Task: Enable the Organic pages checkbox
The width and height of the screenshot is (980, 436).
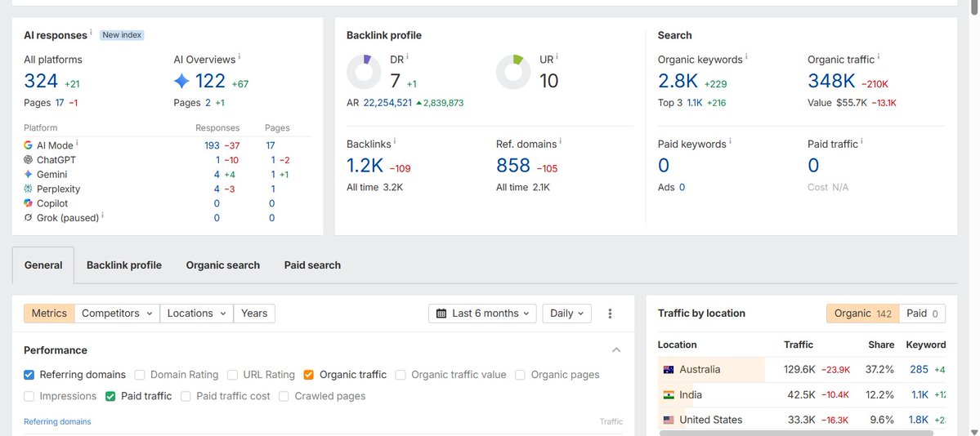Action: (x=520, y=375)
